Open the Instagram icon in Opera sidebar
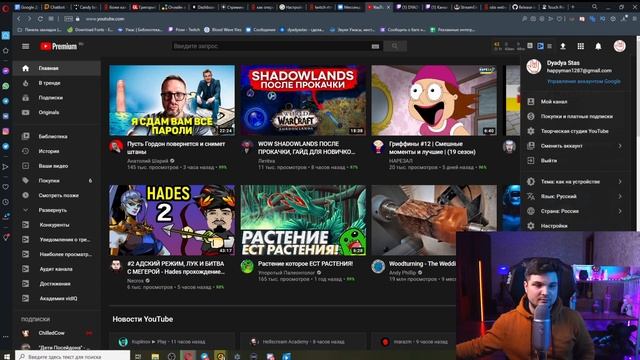This screenshot has height=360, width=640. coord(6,131)
